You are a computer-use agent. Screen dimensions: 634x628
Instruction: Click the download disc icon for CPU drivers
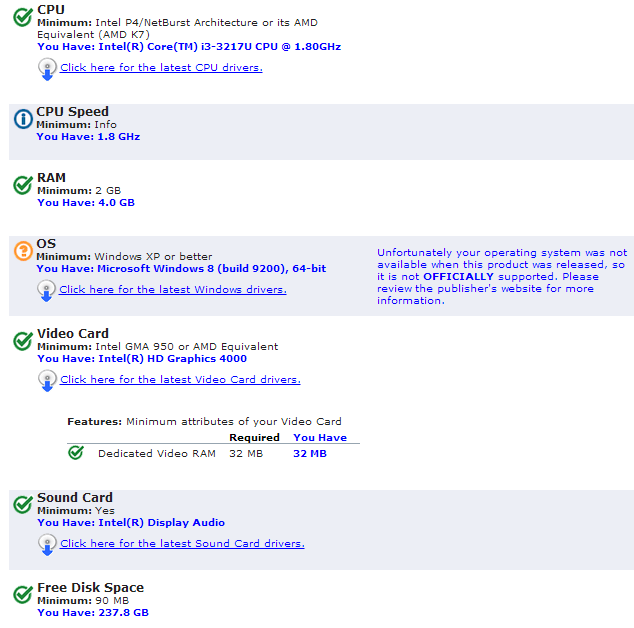click(x=47, y=69)
